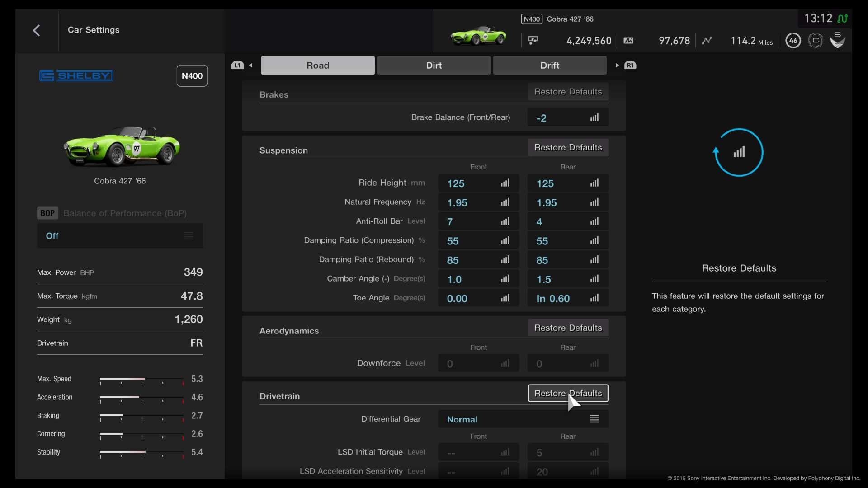Click rear LSD Acceleration Sensitivity value 20

(x=568, y=471)
